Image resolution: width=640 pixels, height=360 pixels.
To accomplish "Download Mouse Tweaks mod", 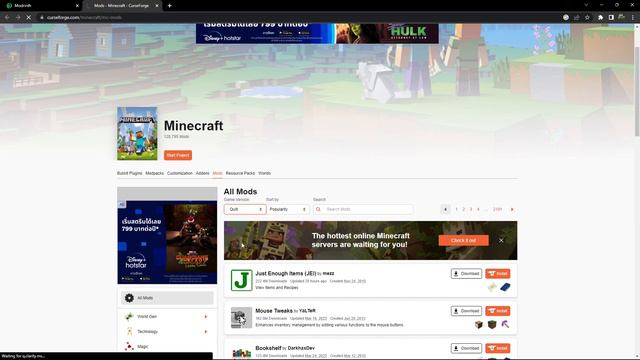I will point(466,311).
